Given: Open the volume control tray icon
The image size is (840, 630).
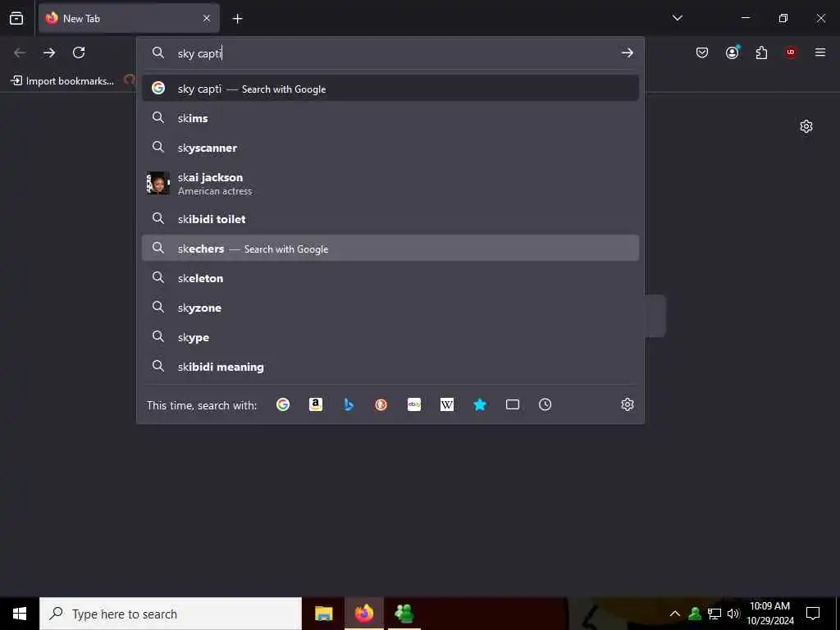Looking at the screenshot, I should 733,614.
